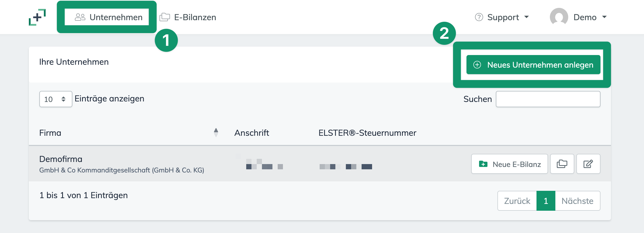
Task: Click the folder icon beside E-Bilanzen
Action: tap(165, 17)
